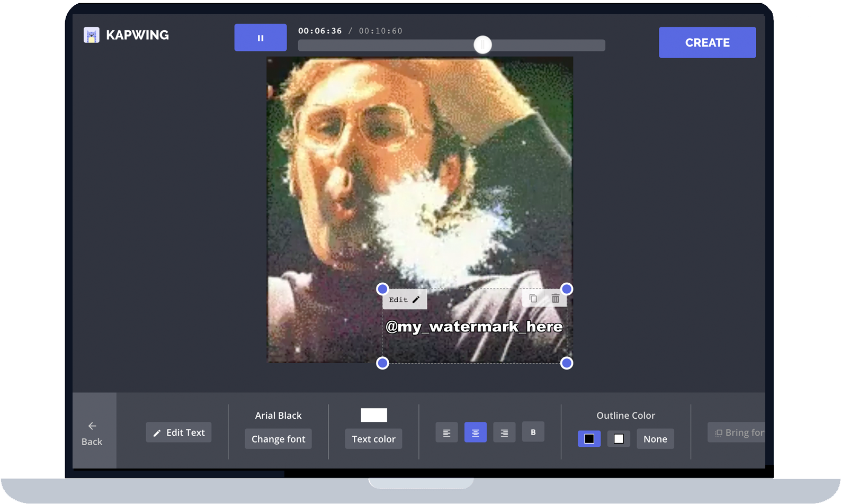The height and width of the screenshot is (504, 841).
Task: Set outline color to None
Action: pos(655,439)
